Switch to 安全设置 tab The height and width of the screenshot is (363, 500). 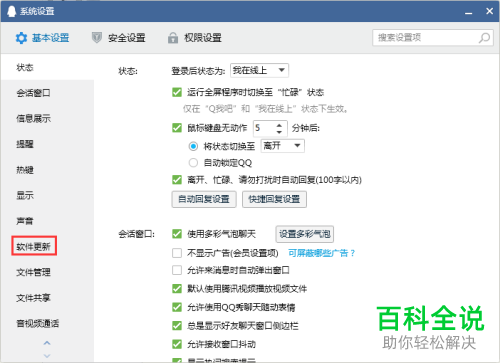pos(119,38)
